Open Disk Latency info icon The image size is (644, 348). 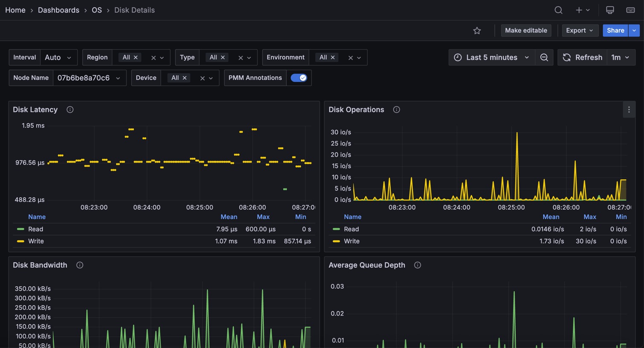tap(70, 110)
